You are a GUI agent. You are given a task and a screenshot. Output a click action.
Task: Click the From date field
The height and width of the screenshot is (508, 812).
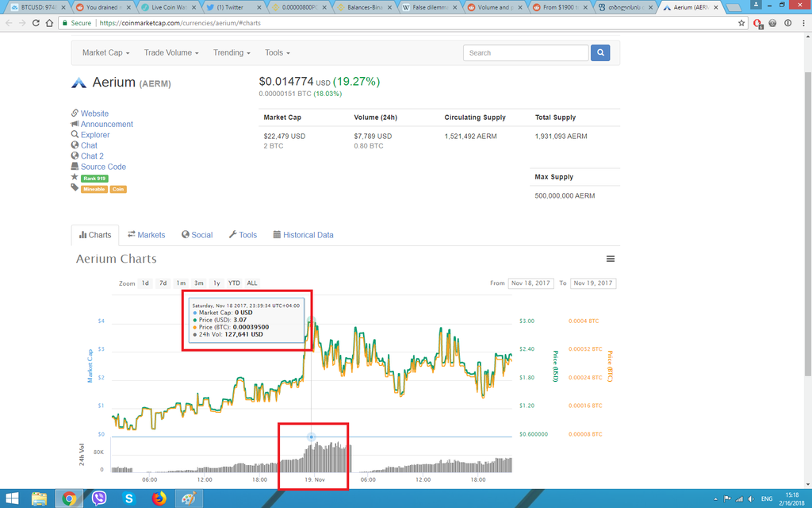[x=530, y=283]
